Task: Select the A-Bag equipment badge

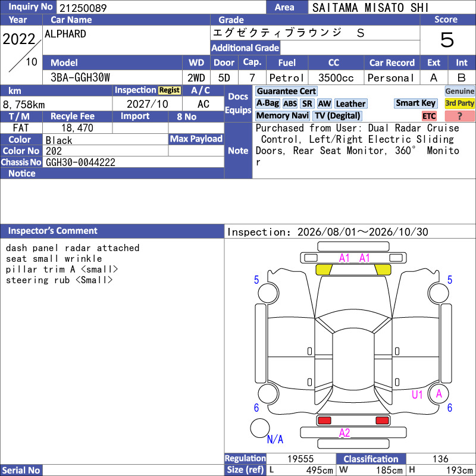Action: [267, 104]
